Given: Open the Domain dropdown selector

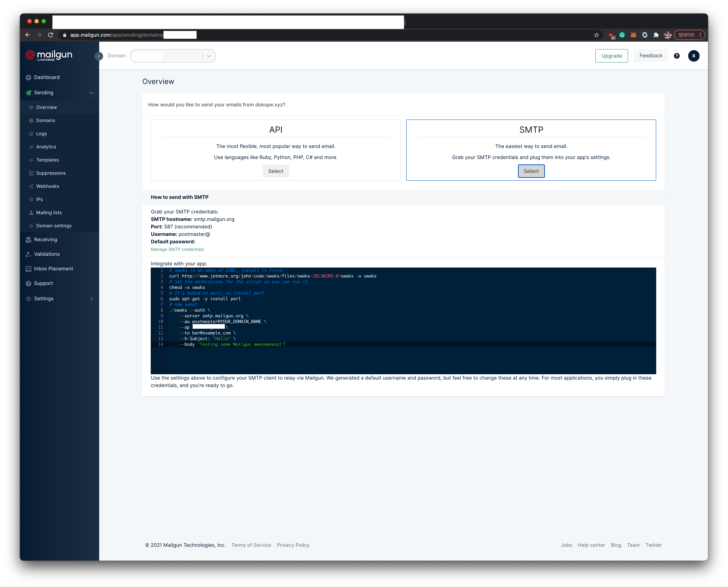Looking at the screenshot, I should (x=173, y=56).
